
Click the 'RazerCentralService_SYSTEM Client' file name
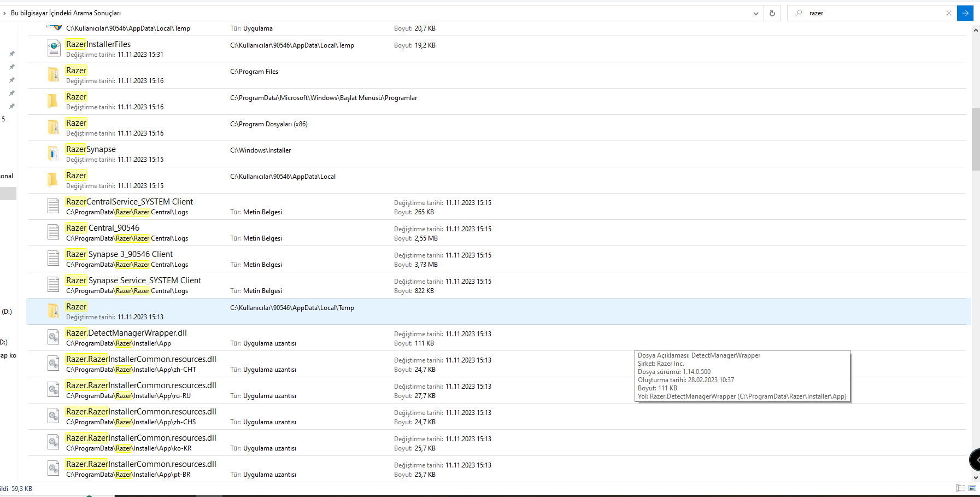tap(130, 202)
